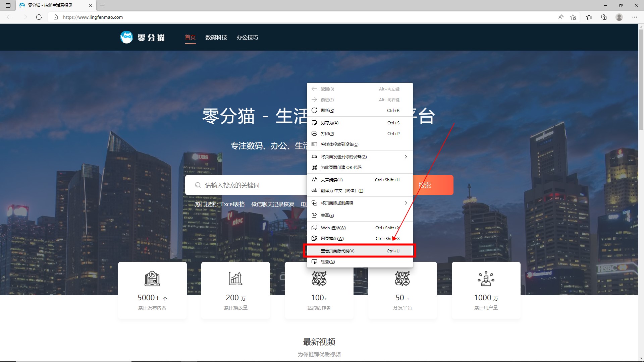The width and height of the screenshot is (644, 362).
Task: Click the 翻译为中文 icon
Action: click(x=314, y=190)
